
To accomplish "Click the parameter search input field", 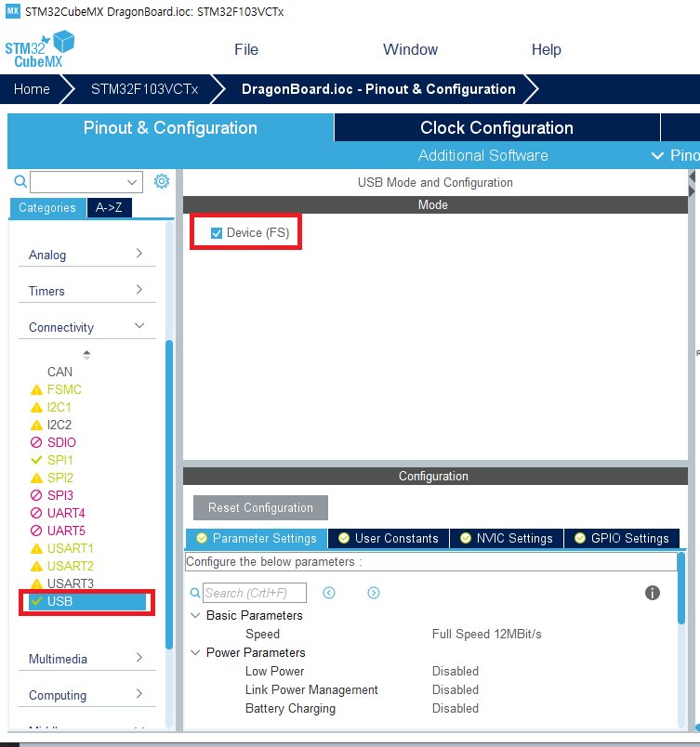I will [x=255, y=593].
